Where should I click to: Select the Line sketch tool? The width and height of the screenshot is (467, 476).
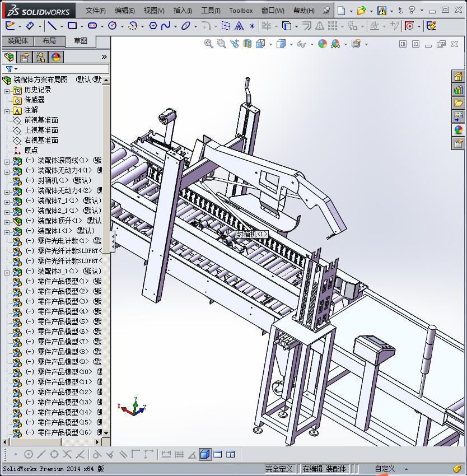(x=52, y=26)
